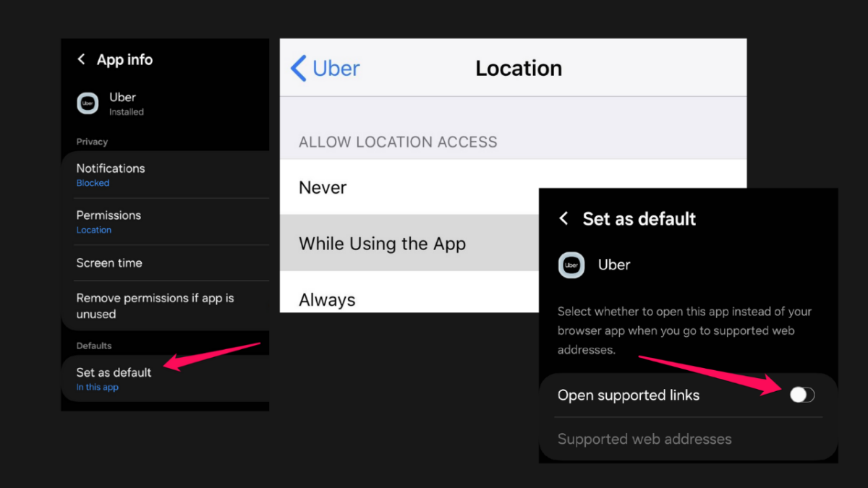Tap the Blocked status under Notifications
The image size is (868, 488).
pos(93,182)
